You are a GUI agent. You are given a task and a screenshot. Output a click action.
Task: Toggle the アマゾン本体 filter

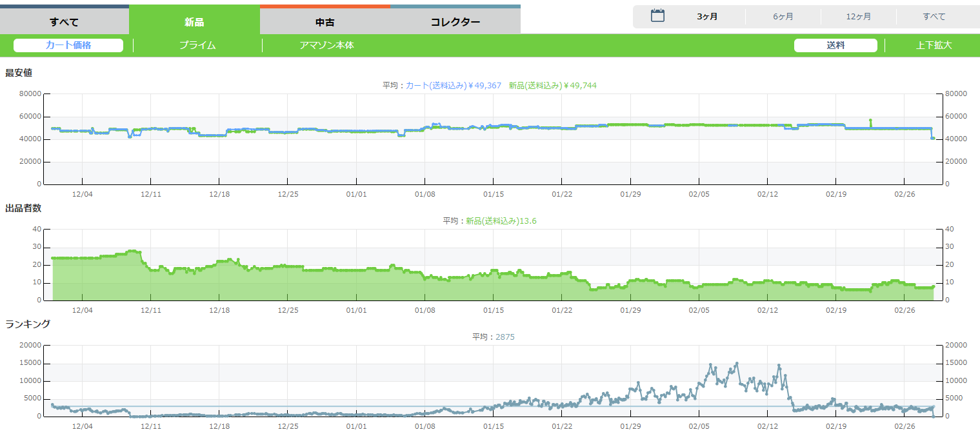click(326, 45)
